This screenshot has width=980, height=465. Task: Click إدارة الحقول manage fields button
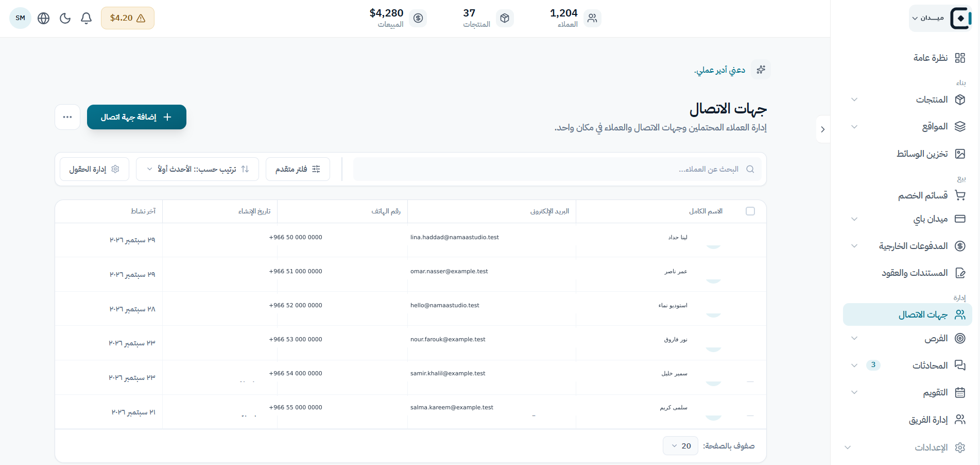[94, 169]
